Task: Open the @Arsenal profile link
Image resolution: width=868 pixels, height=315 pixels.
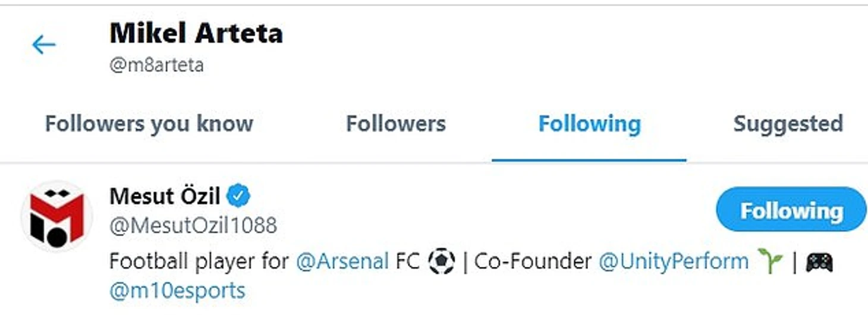Action: click(342, 262)
